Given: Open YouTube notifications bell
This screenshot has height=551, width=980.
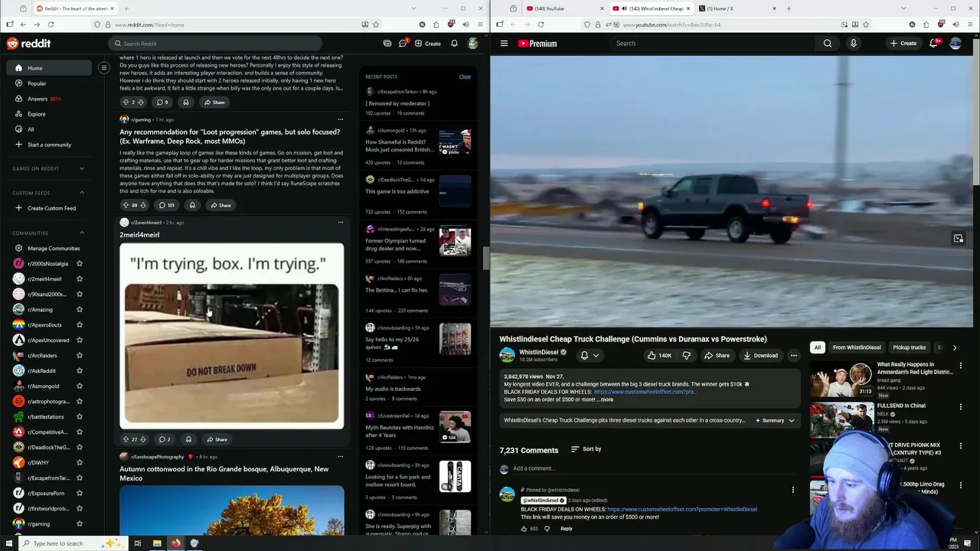Looking at the screenshot, I should pos(933,44).
